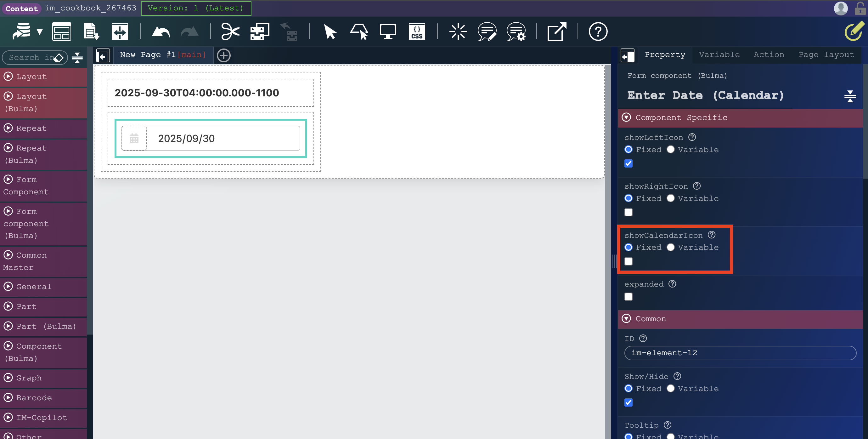The width and height of the screenshot is (868, 439).
Task: Click the undo arrow icon
Action: tap(161, 32)
